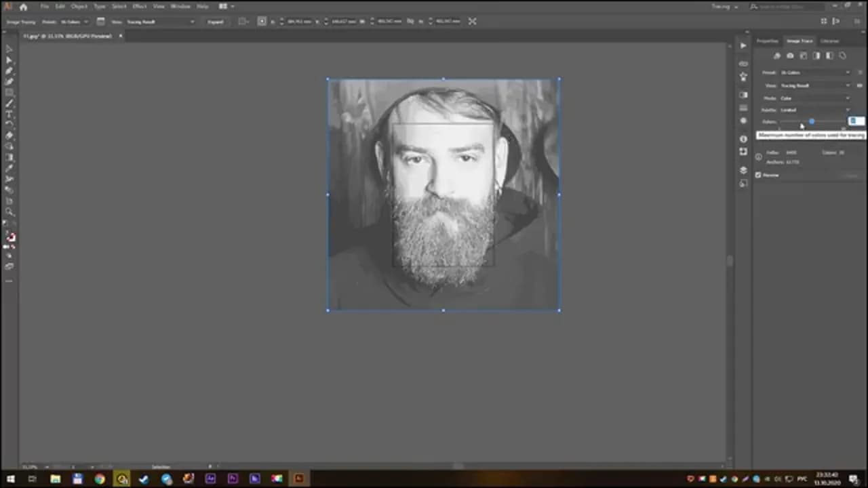Open the Palette dropdown

point(814,110)
